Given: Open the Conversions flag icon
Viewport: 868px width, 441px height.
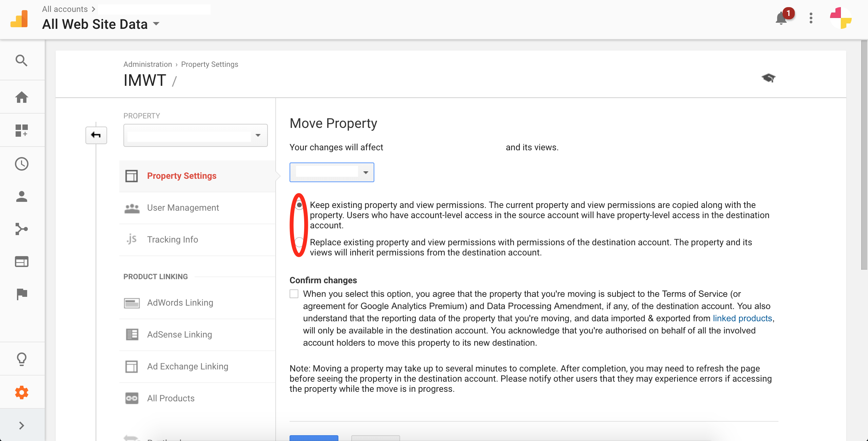Looking at the screenshot, I should tap(21, 294).
